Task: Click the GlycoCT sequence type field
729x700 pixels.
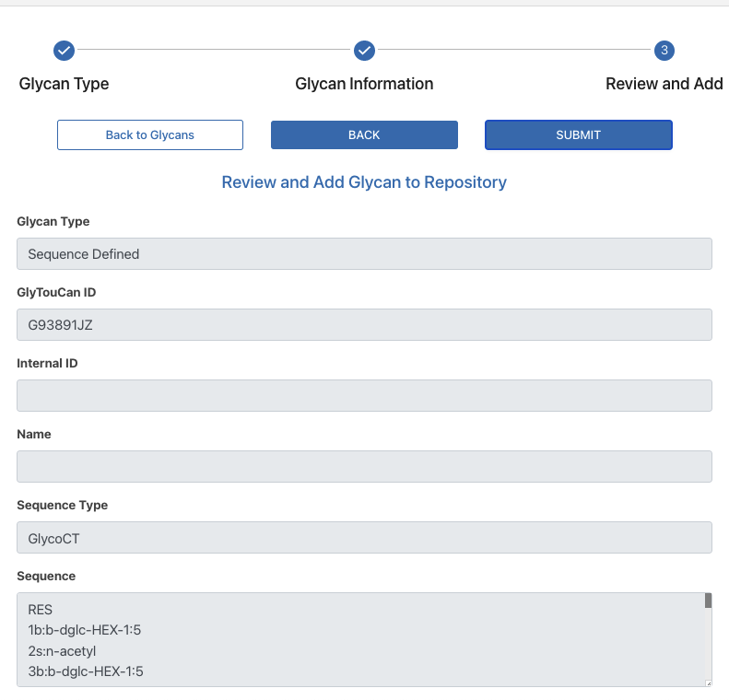Action: 364,538
